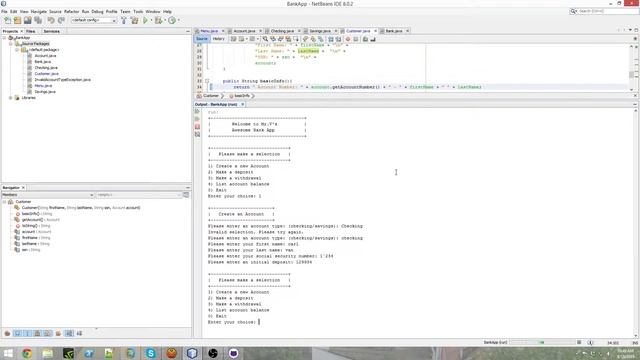Click the Build Project hammer icon

coord(124,20)
